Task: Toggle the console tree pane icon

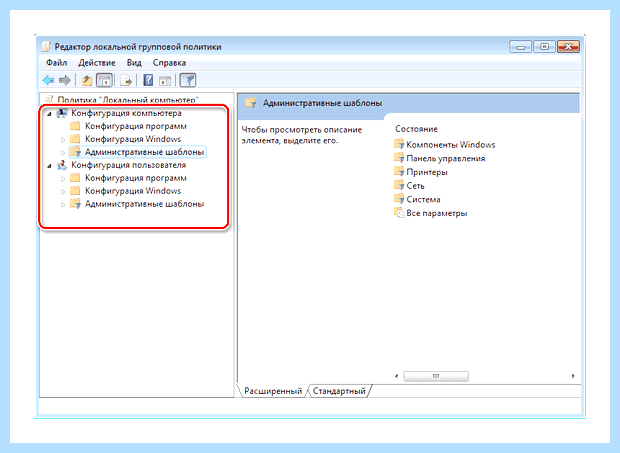Action: pos(105,81)
